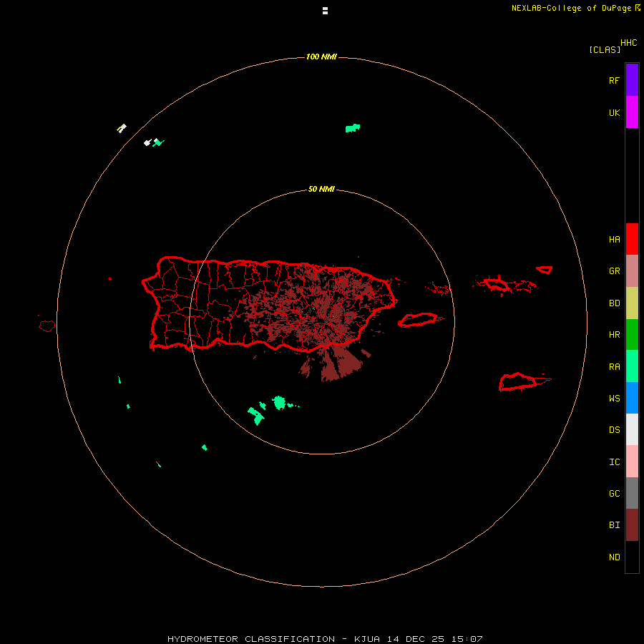
Task: Click the HHC product label
Action: [x=628, y=43]
